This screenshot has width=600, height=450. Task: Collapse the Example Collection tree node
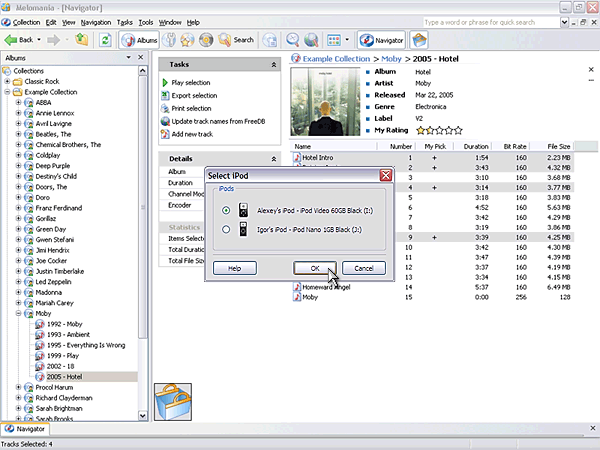(7, 92)
